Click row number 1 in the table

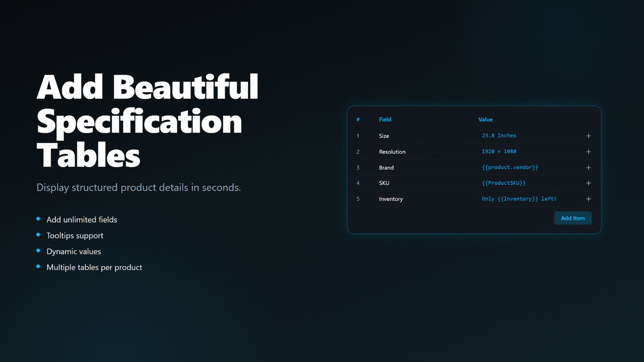click(358, 136)
